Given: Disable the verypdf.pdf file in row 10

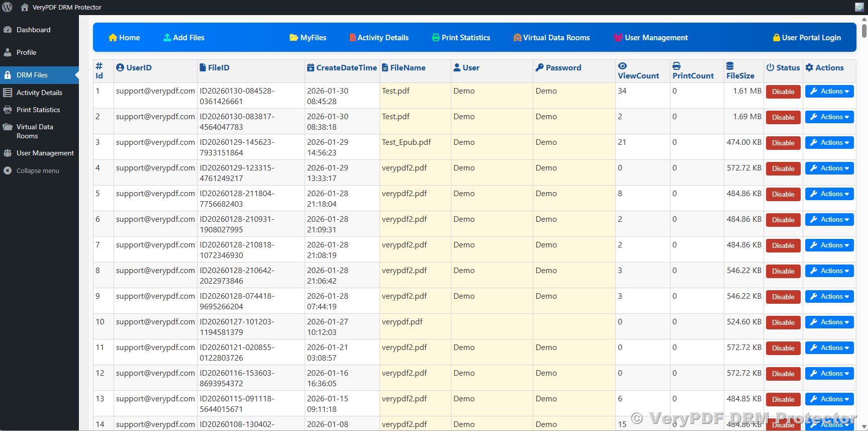Looking at the screenshot, I should click(783, 322).
